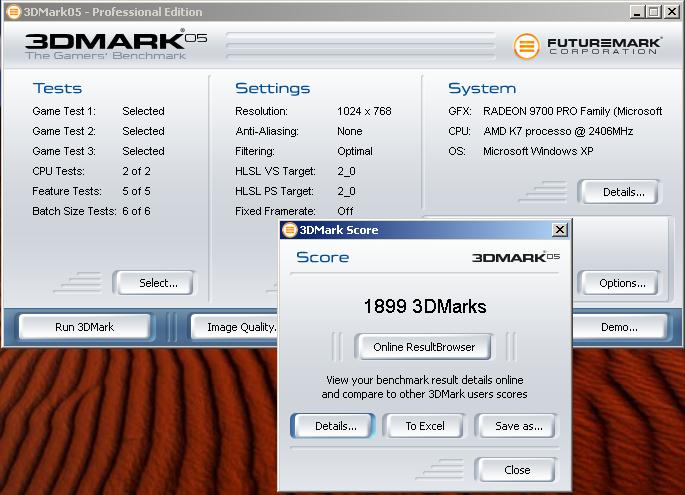The height and width of the screenshot is (495, 685).
Task: Click the GFX 'RADEON 9700 PRO Family' text
Action: [x=547, y=111]
